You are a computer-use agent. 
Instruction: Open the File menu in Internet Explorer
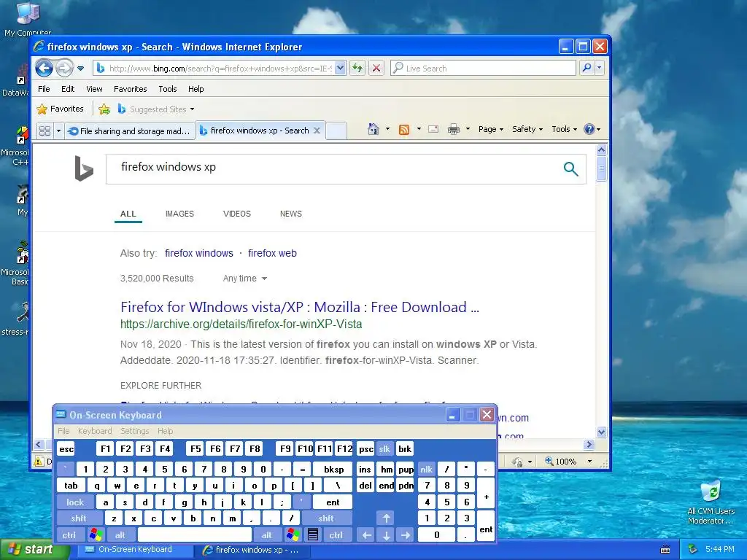tap(44, 89)
